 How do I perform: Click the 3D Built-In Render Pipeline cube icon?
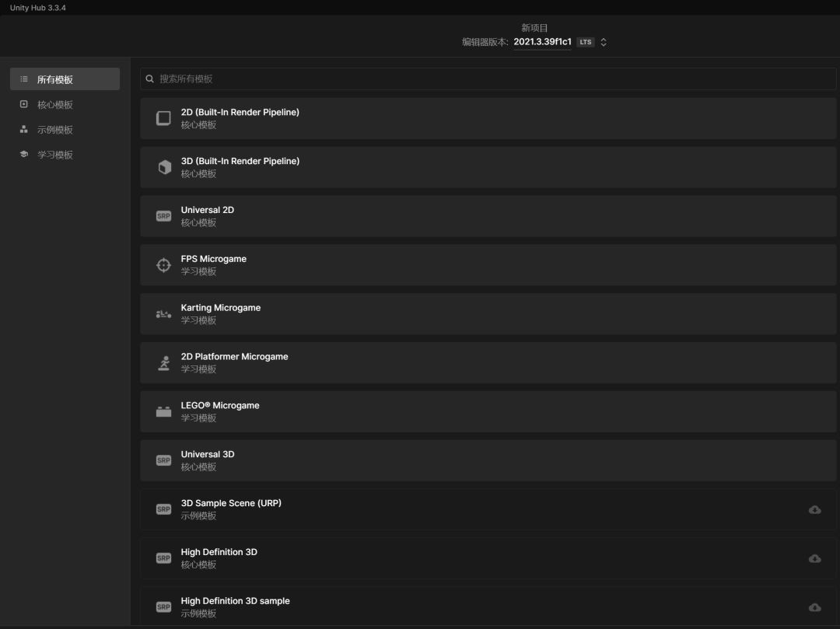(164, 167)
